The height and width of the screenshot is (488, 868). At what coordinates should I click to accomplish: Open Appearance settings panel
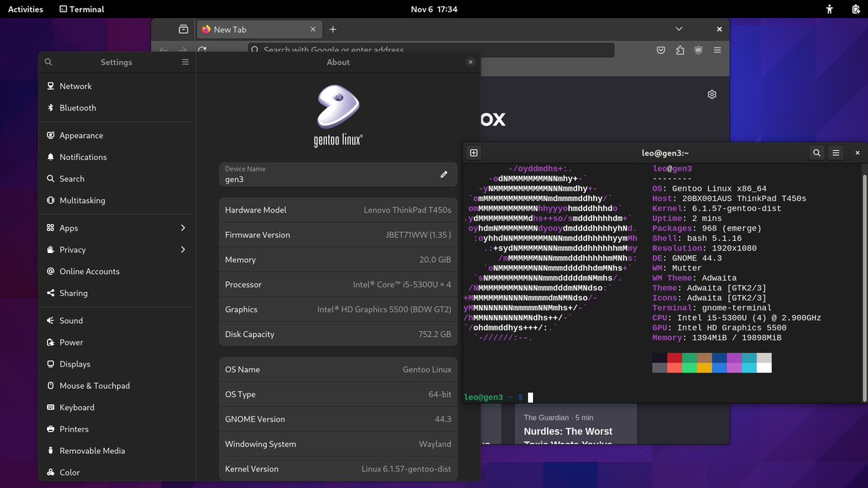click(x=116, y=135)
